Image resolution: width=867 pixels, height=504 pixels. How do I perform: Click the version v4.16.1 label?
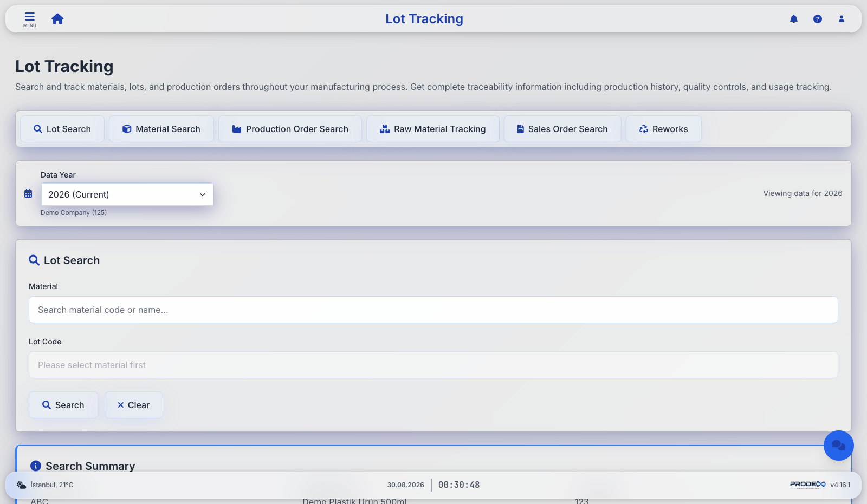click(840, 485)
